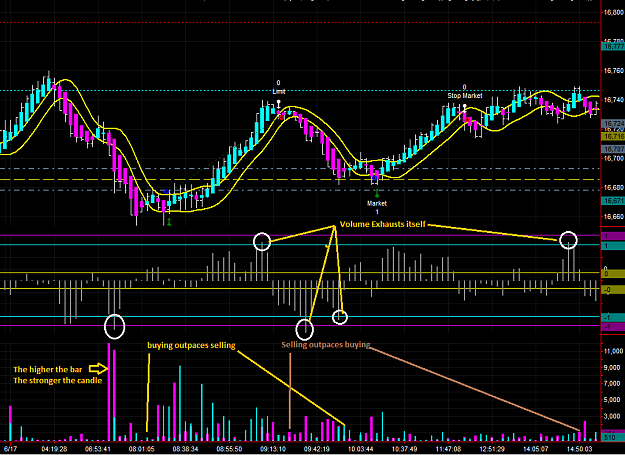Click the 16,800 price axis label
The width and height of the screenshot is (625, 455).
pyautogui.click(x=613, y=13)
